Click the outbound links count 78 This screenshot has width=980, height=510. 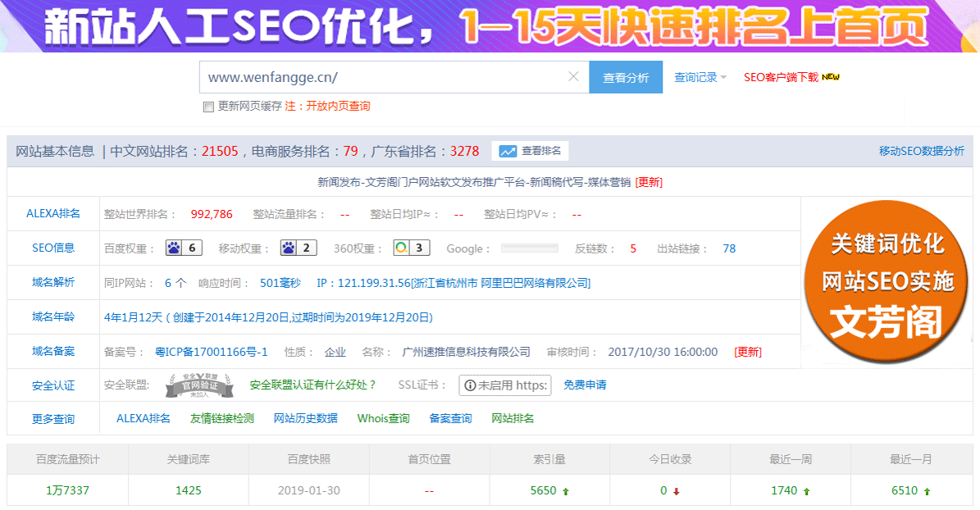(x=729, y=248)
